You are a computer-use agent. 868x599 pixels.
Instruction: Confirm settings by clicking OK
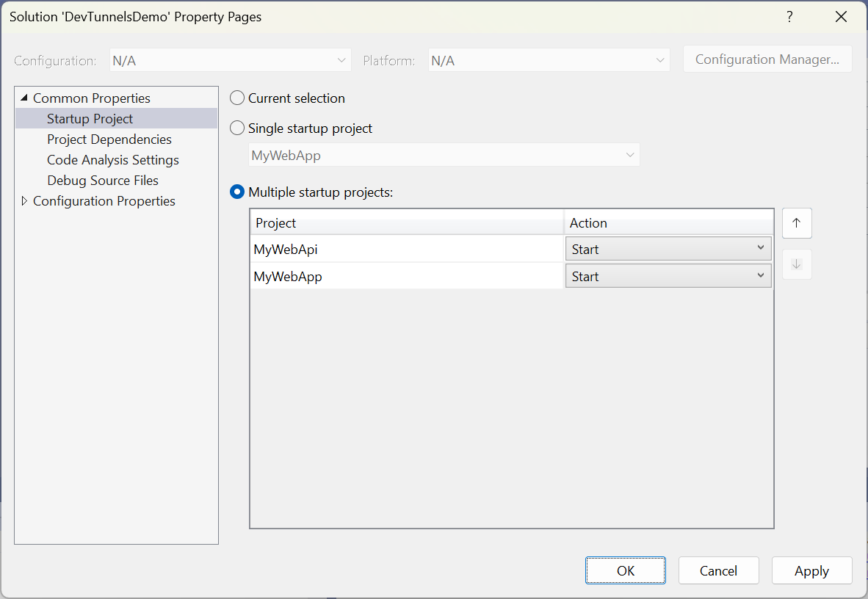(625, 570)
